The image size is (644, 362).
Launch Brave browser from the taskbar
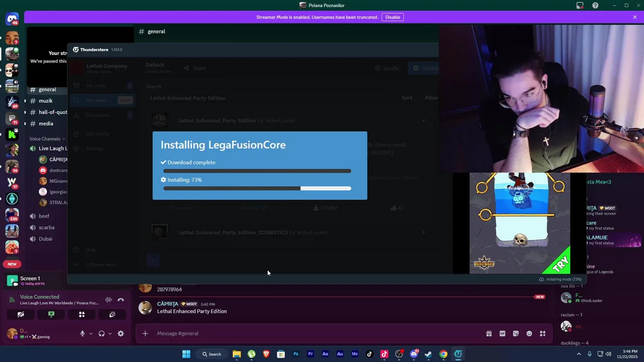[x=266, y=354]
